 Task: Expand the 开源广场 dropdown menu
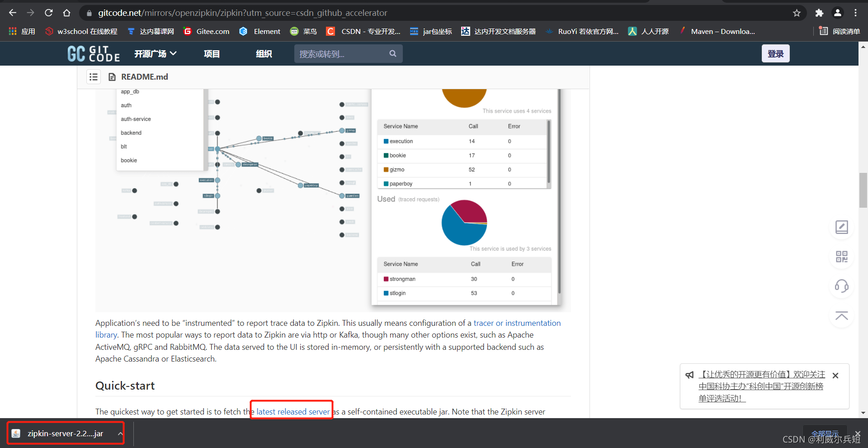(156, 54)
